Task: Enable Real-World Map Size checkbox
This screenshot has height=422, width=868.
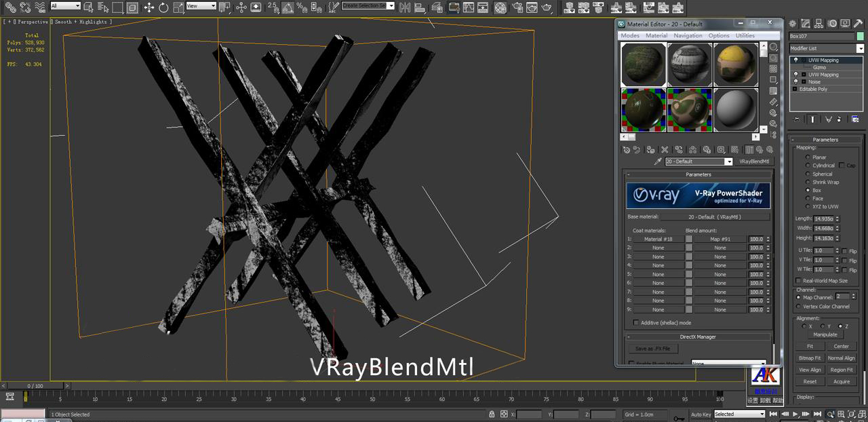Action: [x=798, y=280]
